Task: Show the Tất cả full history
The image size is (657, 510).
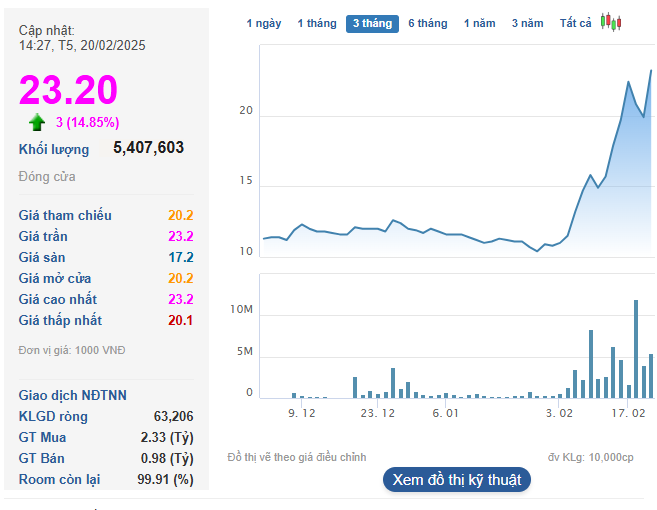Action: click(576, 24)
